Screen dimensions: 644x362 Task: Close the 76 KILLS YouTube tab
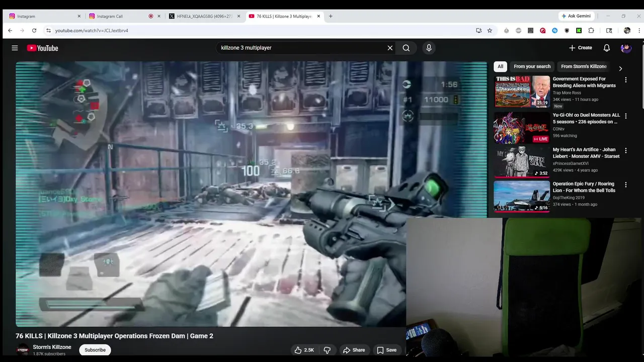(x=318, y=16)
